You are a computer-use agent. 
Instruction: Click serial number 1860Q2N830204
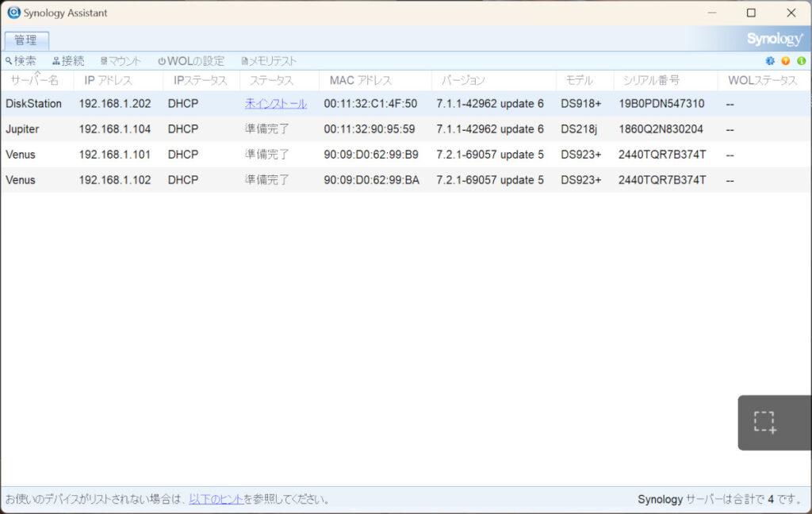[661, 129]
